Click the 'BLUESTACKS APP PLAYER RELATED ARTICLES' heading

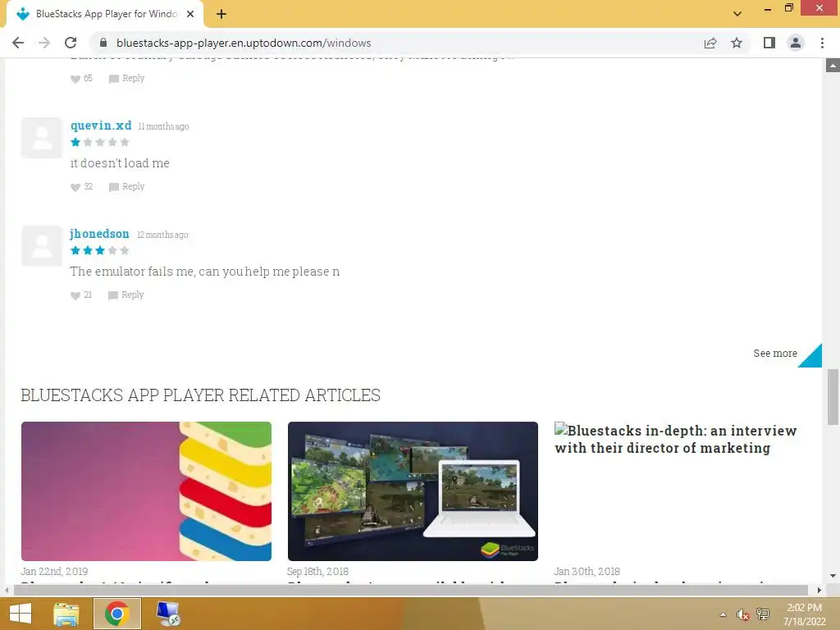click(x=200, y=395)
